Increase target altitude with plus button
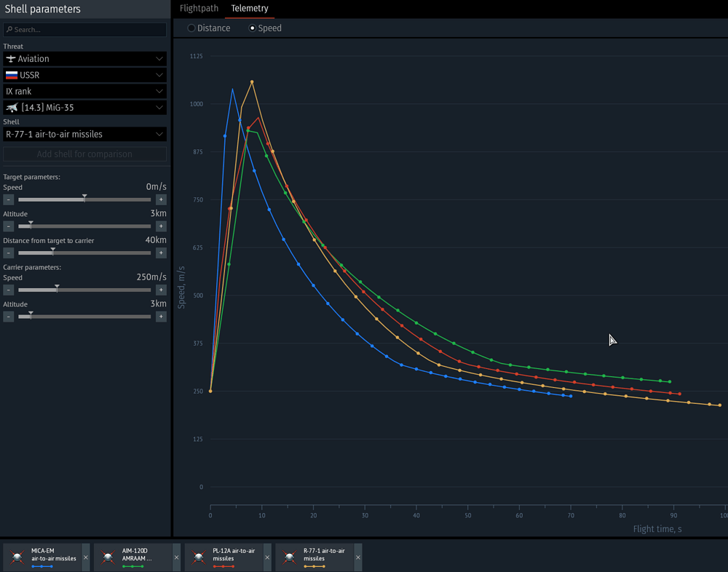728x572 pixels. [161, 226]
